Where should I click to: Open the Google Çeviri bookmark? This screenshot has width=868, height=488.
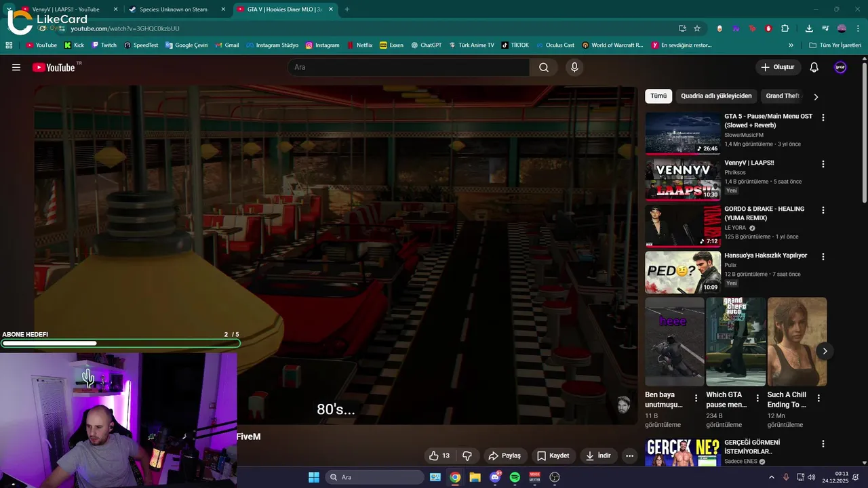click(x=186, y=45)
